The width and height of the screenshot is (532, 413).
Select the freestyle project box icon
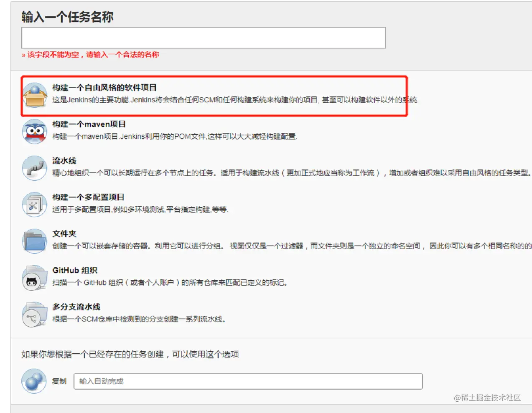click(35, 95)
